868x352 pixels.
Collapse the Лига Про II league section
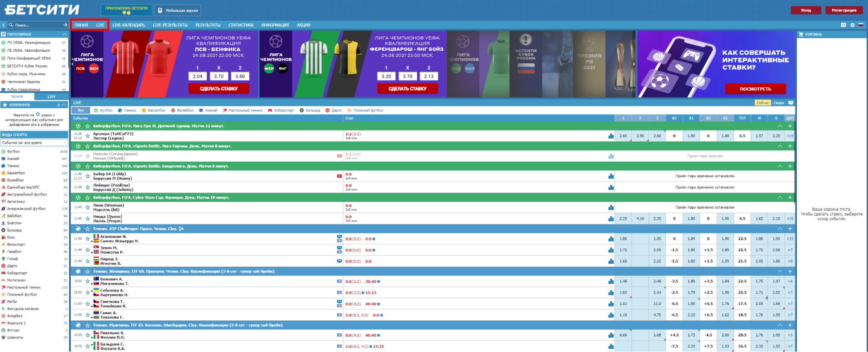pos(780,126)
